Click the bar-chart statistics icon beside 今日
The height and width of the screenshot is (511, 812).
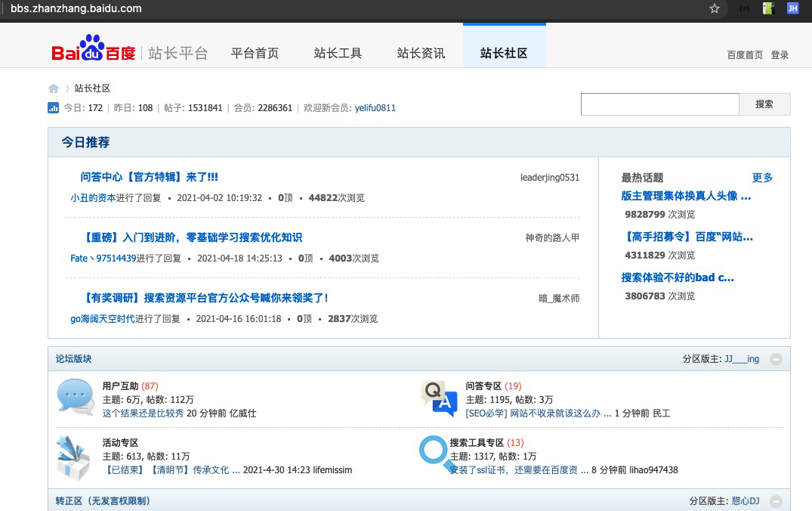(53, 108)
